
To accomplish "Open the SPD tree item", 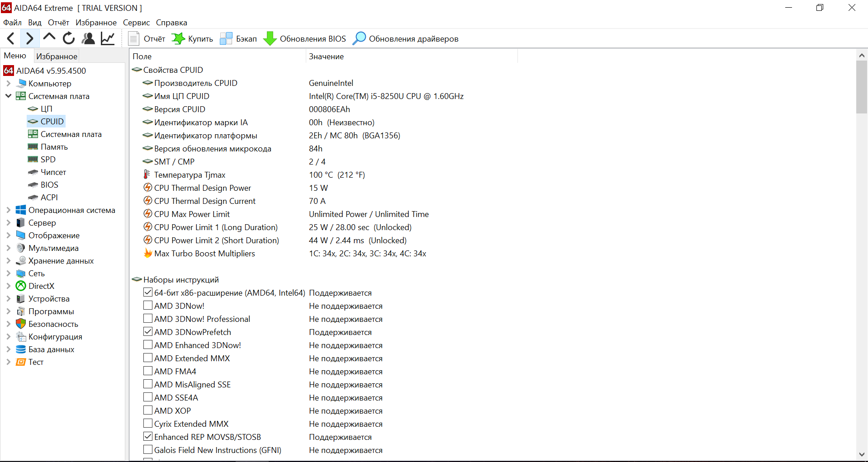I will click(x=42, y=160).
